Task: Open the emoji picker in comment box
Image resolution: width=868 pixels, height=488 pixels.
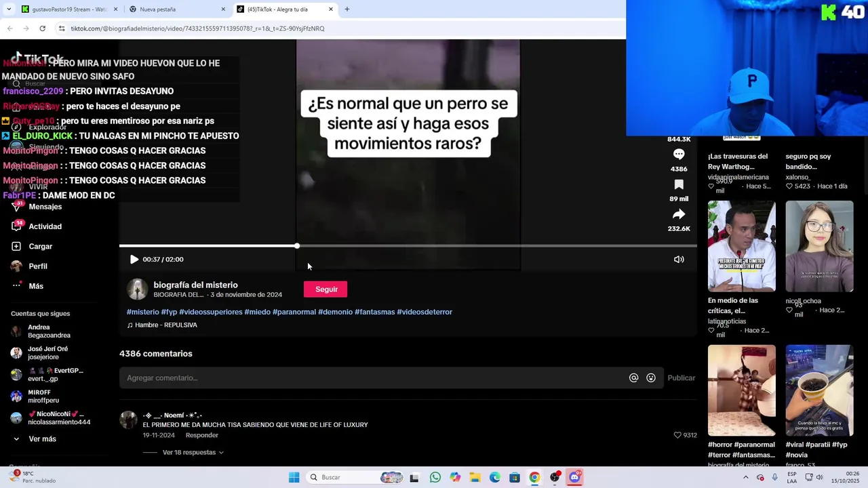Action: pos(651,378)
